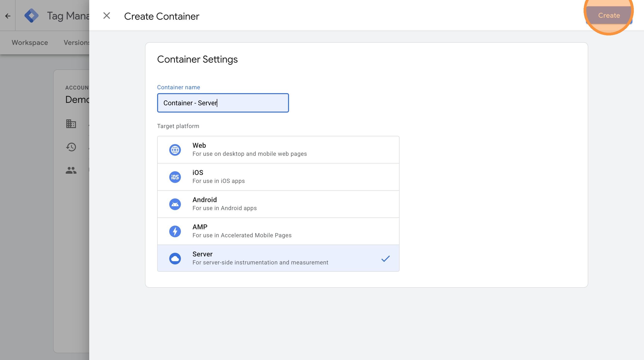Click inside the Container name field
This screenshot has width=644, height=360.
223,103
